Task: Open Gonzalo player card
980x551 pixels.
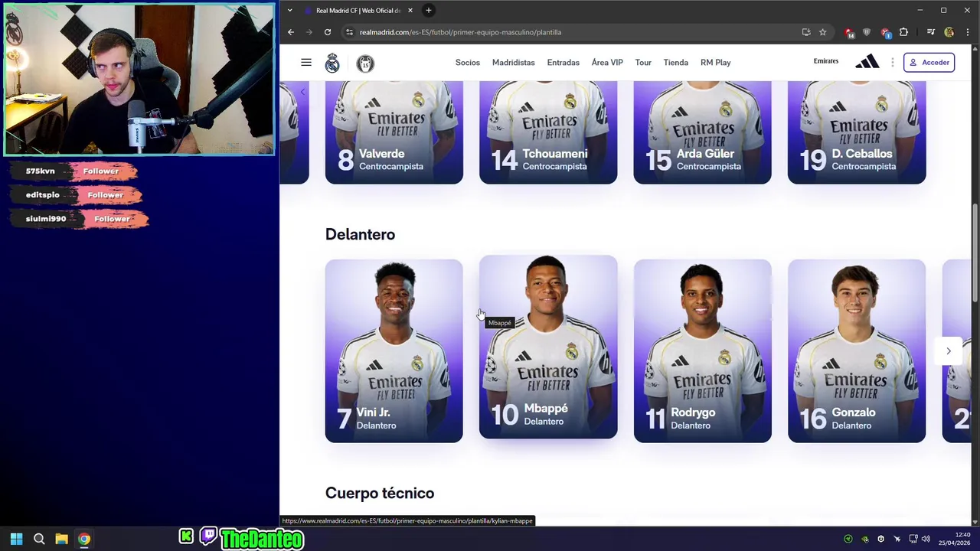Action: click(x=857, y=350)
